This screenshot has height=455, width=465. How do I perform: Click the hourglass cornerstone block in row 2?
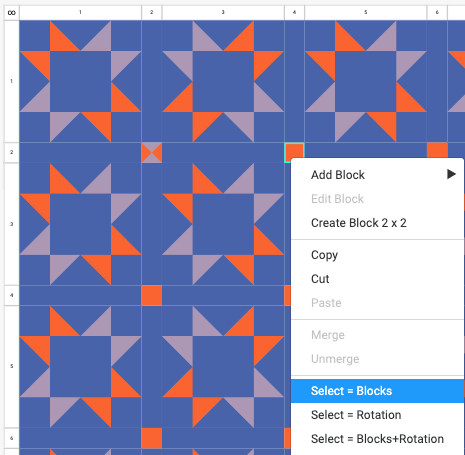(152, 153)
